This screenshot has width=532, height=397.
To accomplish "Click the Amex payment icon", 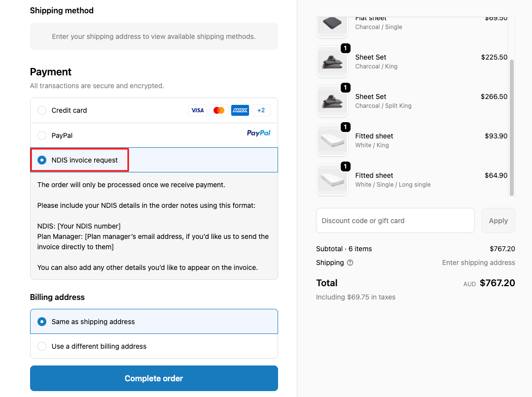I will [x=240, y=110].
